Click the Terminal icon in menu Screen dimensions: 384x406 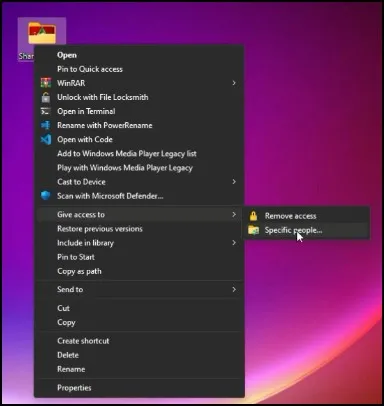[x=46, y=111]
